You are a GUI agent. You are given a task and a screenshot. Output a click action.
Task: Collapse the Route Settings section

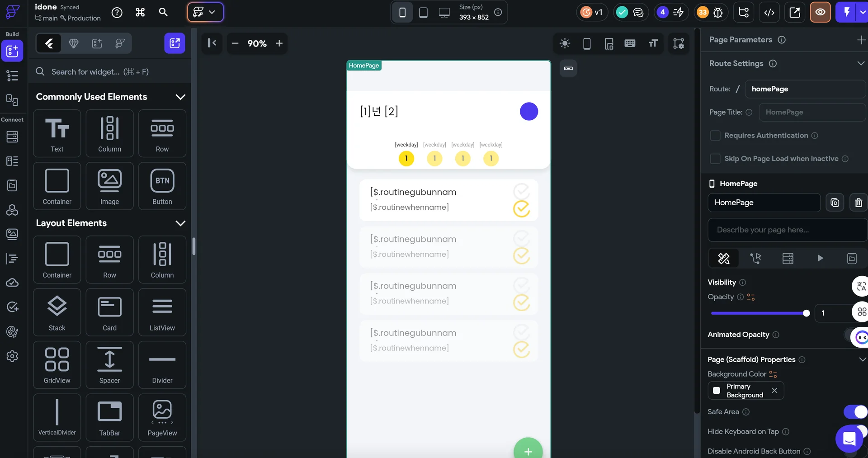pos(861,63)
